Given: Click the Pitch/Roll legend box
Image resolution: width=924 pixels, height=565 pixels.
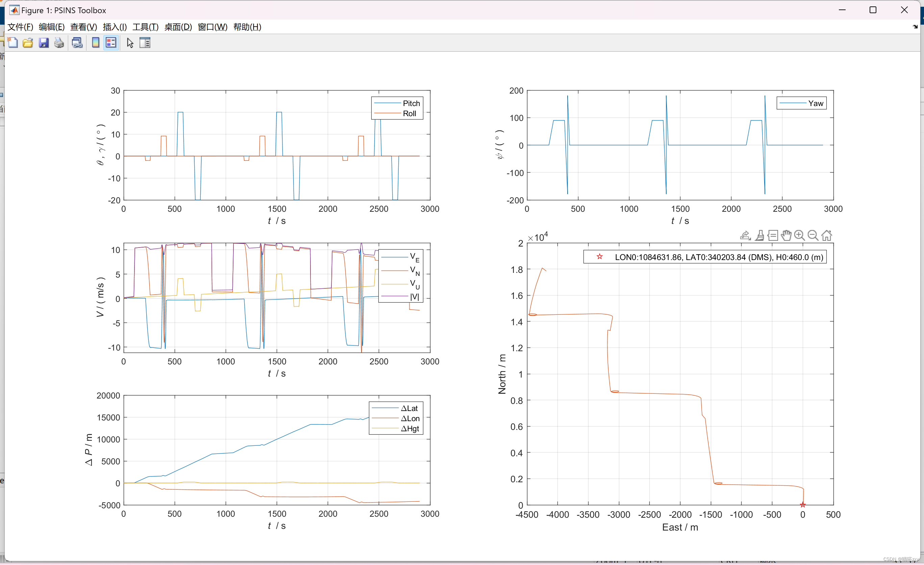Looking at the screenshot, I should (x=397, y=108).
